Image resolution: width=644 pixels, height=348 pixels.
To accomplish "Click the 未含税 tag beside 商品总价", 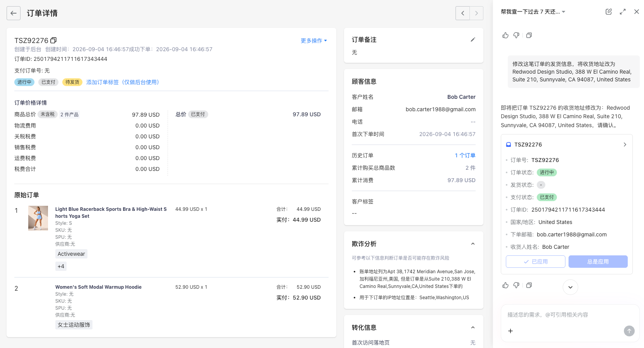I will coord(48,114).
